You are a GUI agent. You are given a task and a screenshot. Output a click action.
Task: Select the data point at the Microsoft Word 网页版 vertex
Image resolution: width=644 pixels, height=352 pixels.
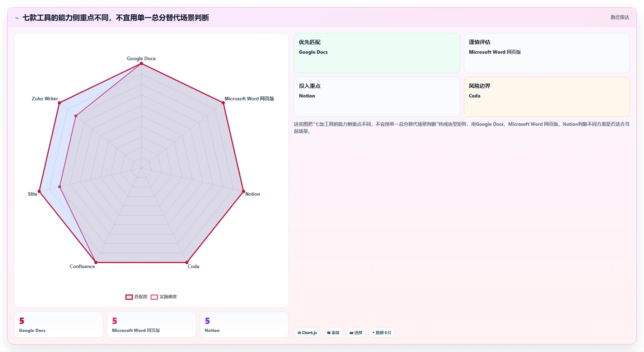tap(223, 103)
